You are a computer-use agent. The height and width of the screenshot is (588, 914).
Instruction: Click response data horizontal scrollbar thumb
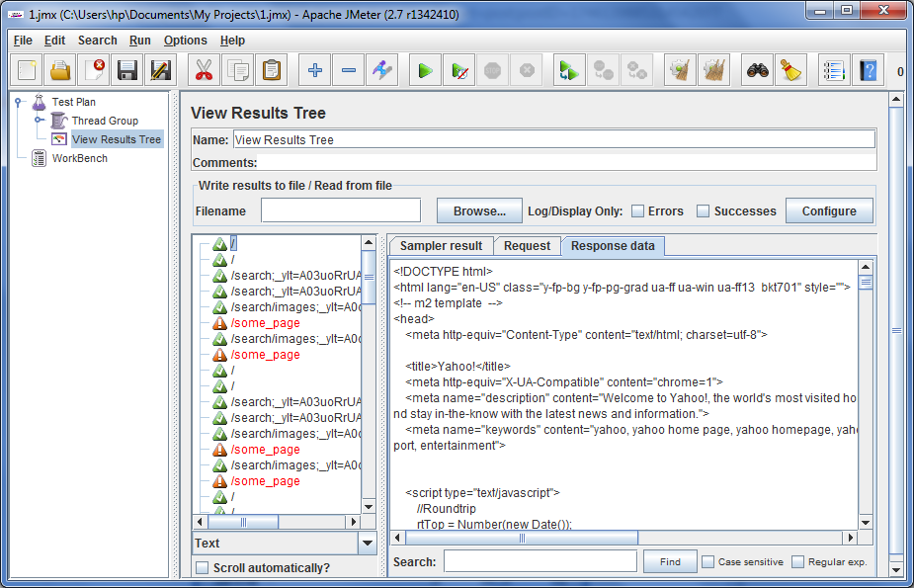coord(520,538)
